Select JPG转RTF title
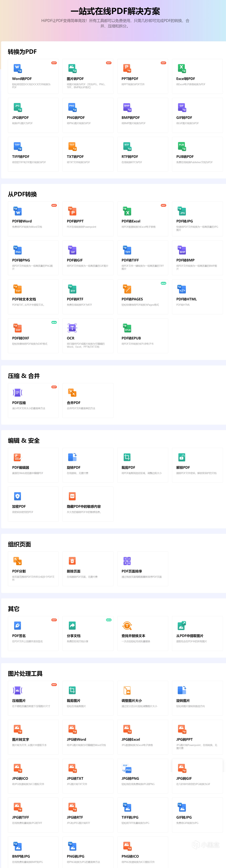 pos(75,817)
